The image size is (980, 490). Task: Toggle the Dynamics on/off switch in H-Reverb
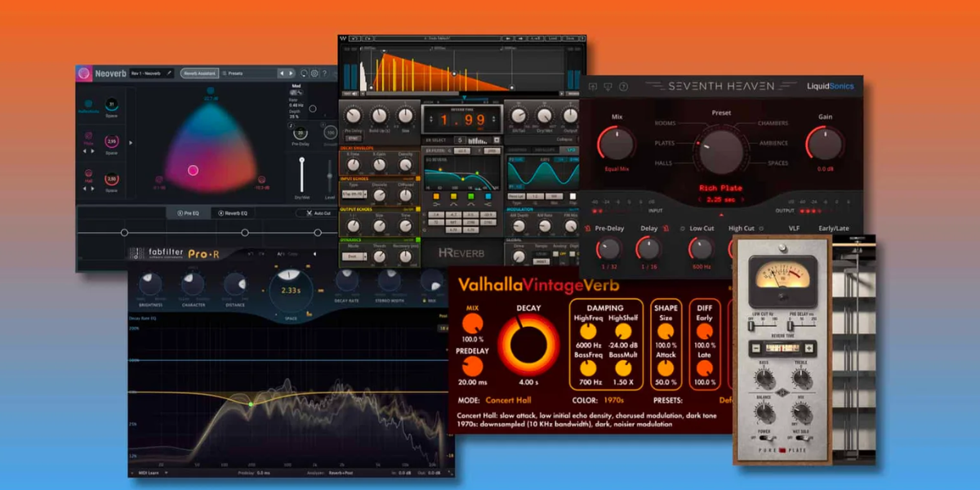(417, 239)
